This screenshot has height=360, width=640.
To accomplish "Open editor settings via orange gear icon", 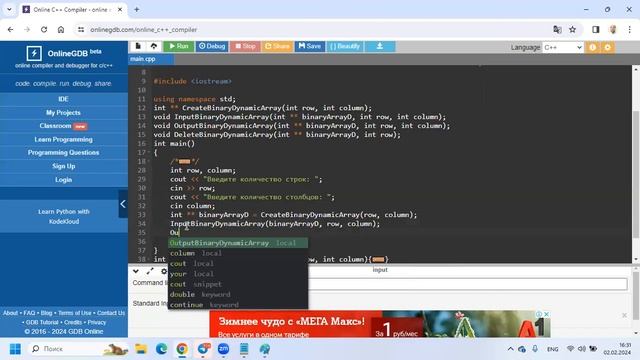I will [x=607, y=47].
